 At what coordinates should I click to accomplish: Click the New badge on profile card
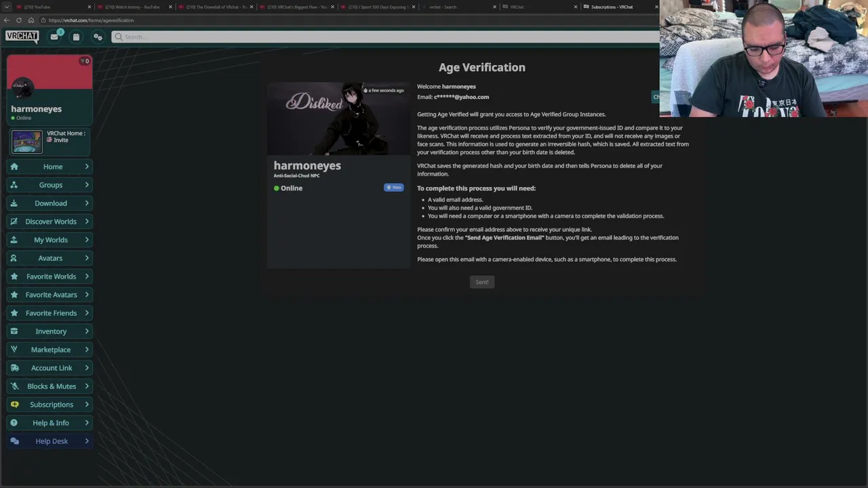tap(394, 188)
